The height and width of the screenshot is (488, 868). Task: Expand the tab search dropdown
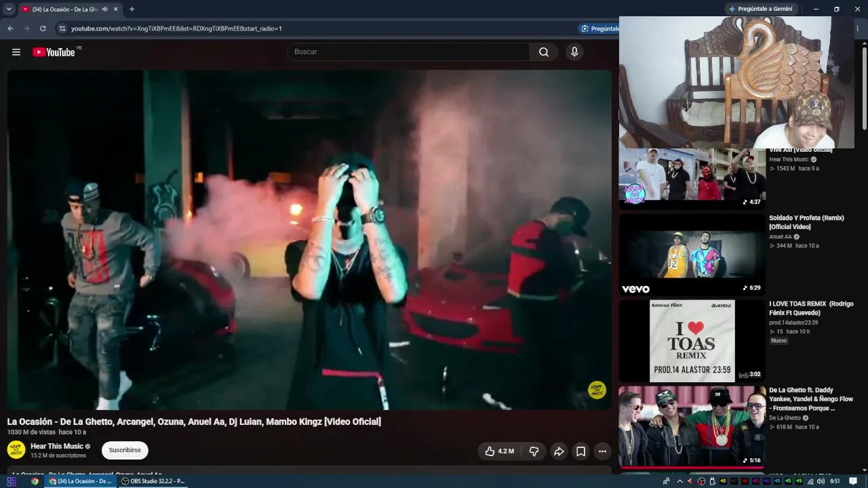(9, 9)
